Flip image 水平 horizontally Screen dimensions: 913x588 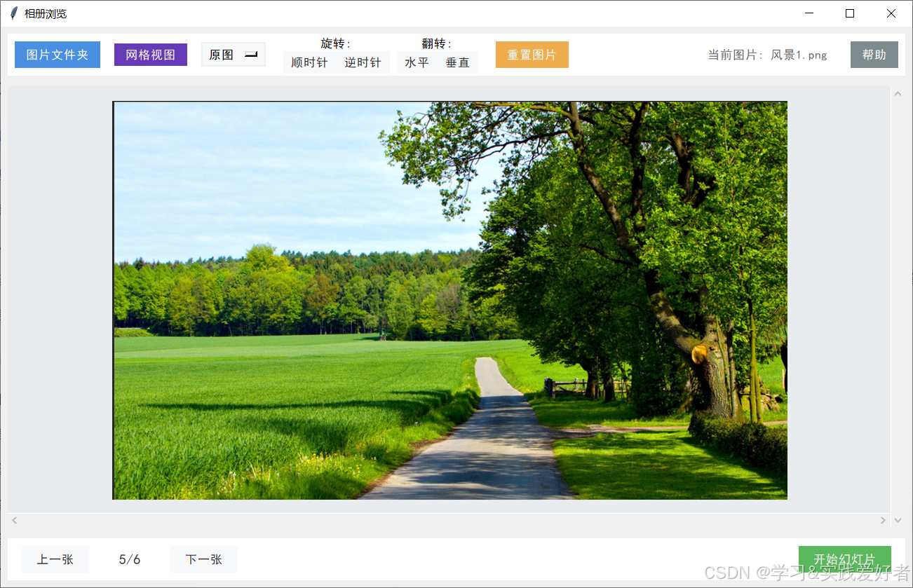417,62
